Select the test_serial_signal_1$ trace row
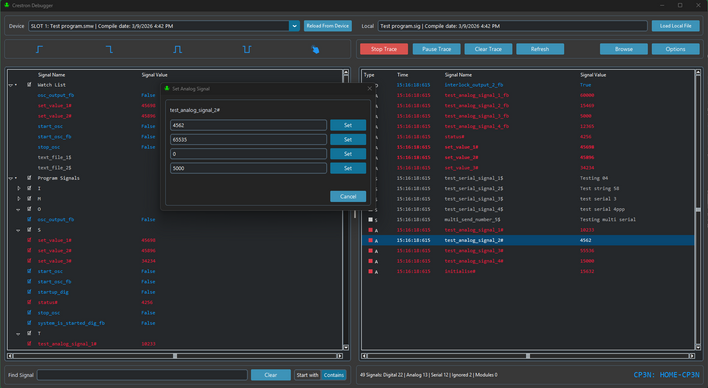Screen dimensions: 708x388 pos(528,178)
